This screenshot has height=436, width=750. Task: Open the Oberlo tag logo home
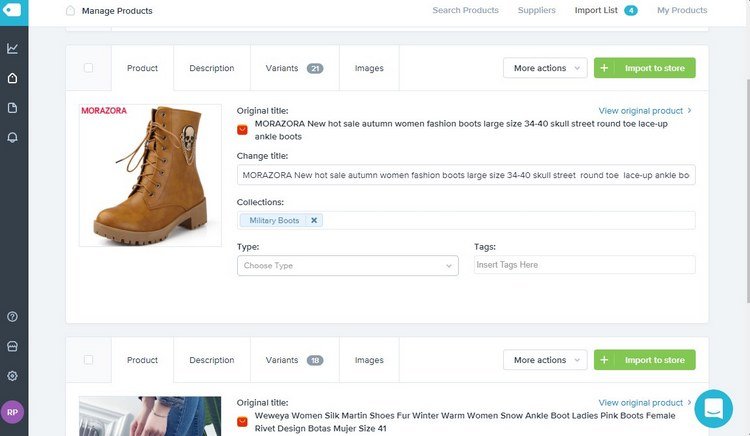pos(13,11)
